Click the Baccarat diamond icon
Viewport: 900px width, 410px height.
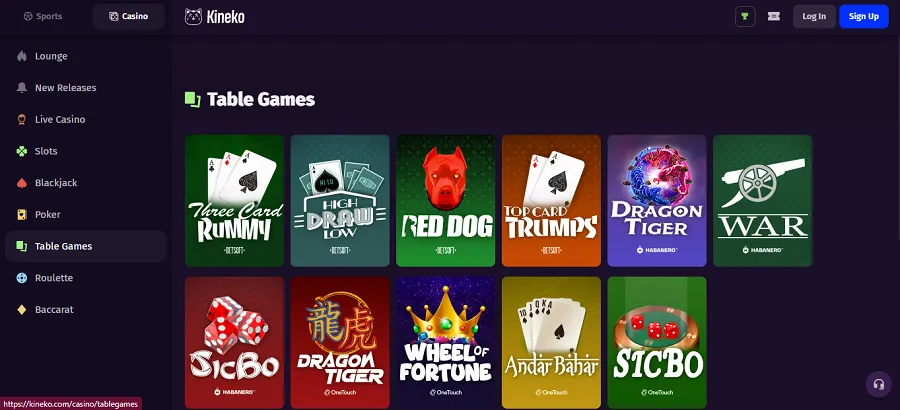point(22,310)
